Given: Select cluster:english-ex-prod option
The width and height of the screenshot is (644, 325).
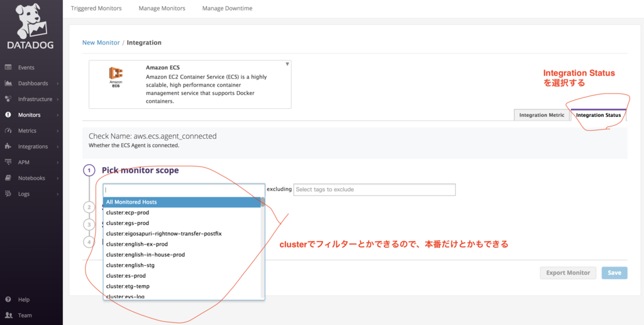Looking at the screenshot, I should (x=182, y=244).
